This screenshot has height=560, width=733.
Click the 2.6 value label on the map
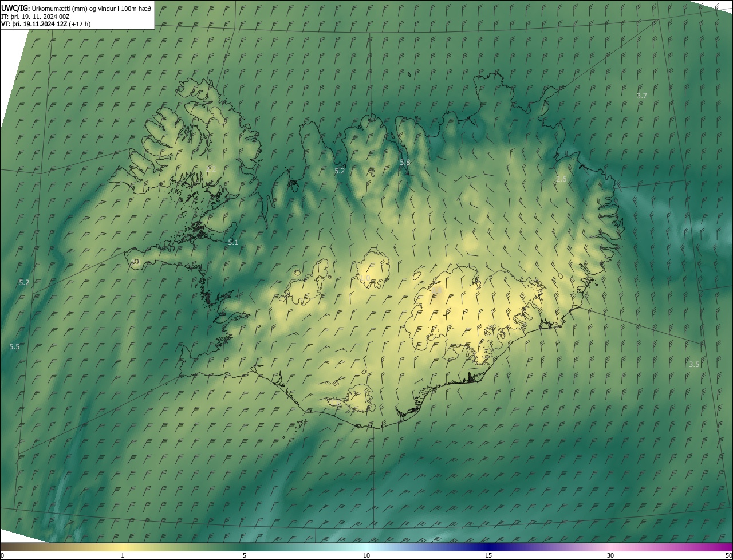coord(561,179)
